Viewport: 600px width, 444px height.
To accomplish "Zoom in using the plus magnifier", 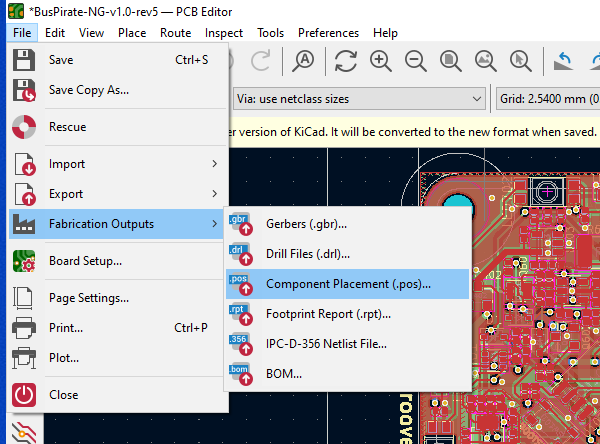I will 380,61.
